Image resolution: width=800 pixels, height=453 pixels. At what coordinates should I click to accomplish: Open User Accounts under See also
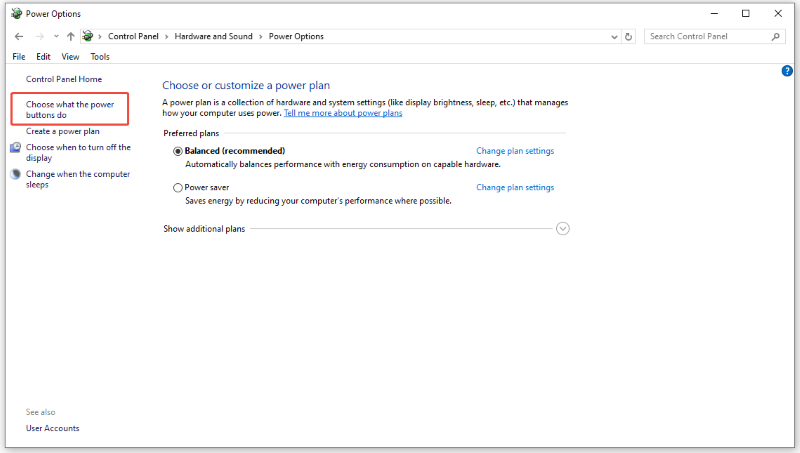tap(52, 428)
